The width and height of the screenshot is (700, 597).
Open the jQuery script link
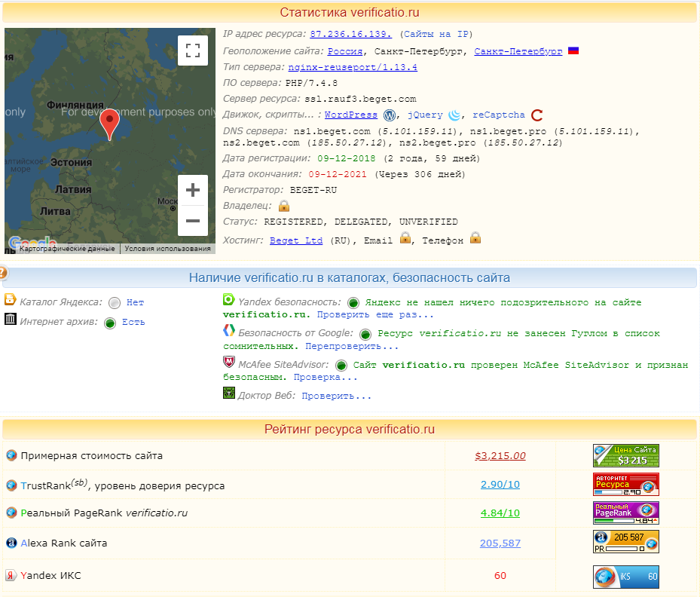(x=425, y=115)
